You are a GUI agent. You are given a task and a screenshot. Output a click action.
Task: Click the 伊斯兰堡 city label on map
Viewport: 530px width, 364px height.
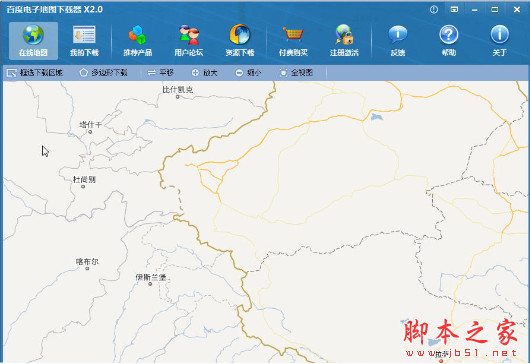tap(151, 277)
